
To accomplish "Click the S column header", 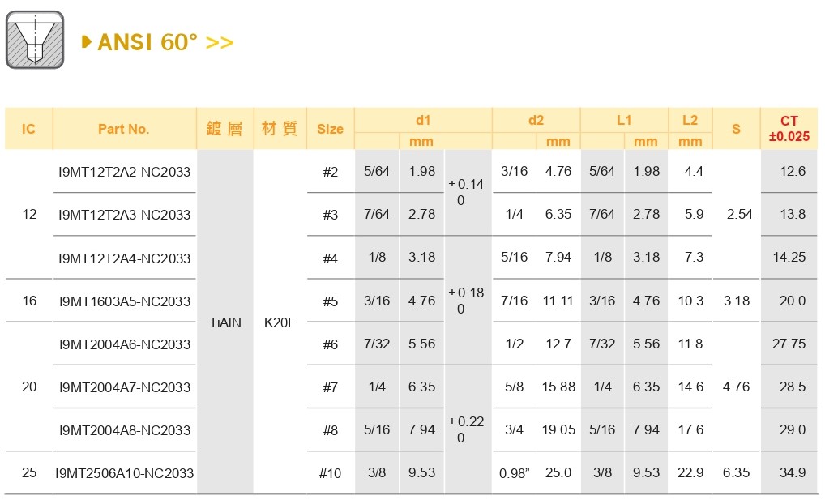I will tap(736, 129).
